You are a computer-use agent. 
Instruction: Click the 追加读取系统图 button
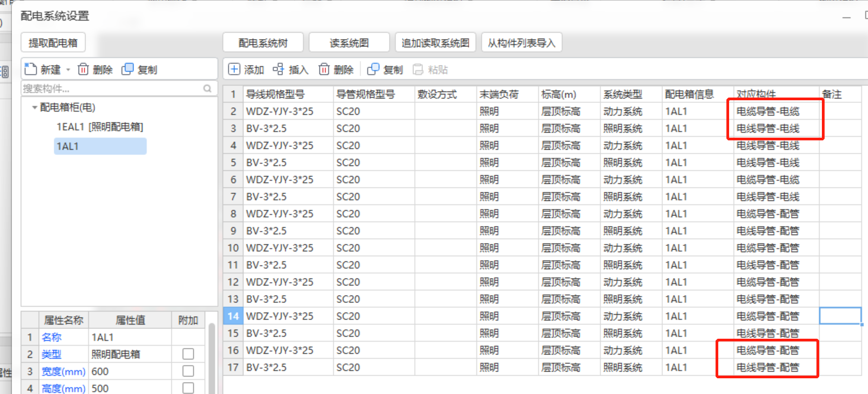coord(436,43)
